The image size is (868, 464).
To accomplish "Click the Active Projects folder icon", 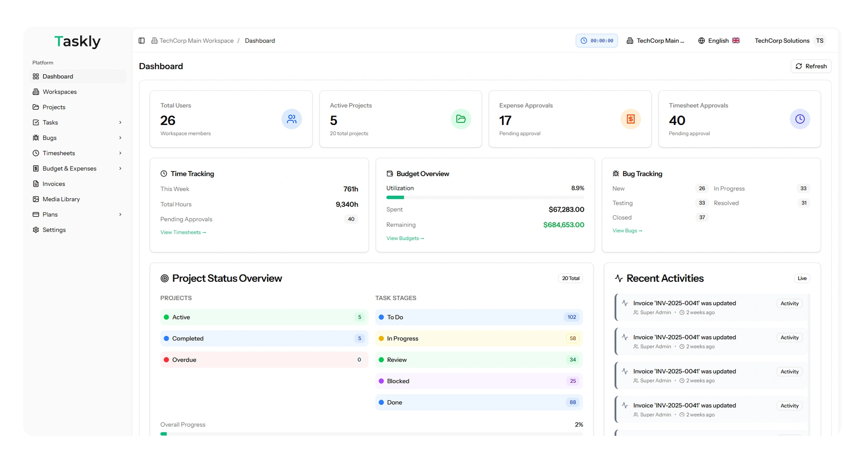I will (461, 119).
